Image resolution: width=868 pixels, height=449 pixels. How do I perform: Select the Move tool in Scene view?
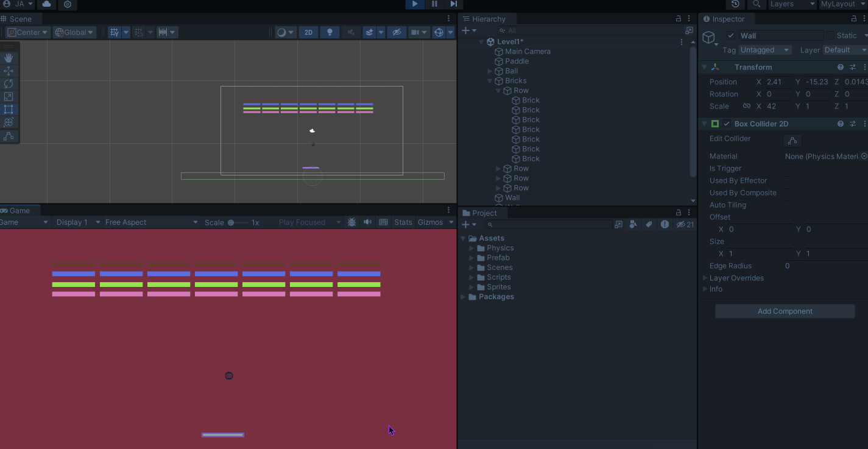[9, 71]
